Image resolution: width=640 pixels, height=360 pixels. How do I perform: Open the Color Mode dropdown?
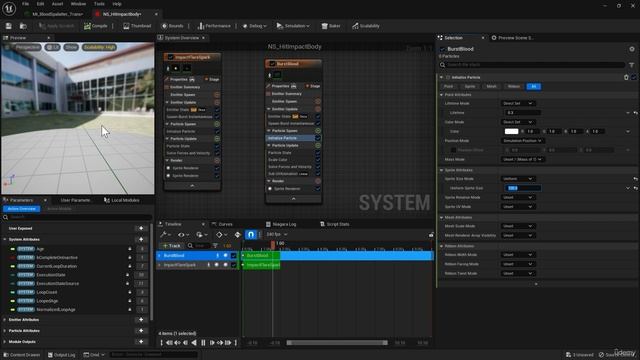[518, 122]
